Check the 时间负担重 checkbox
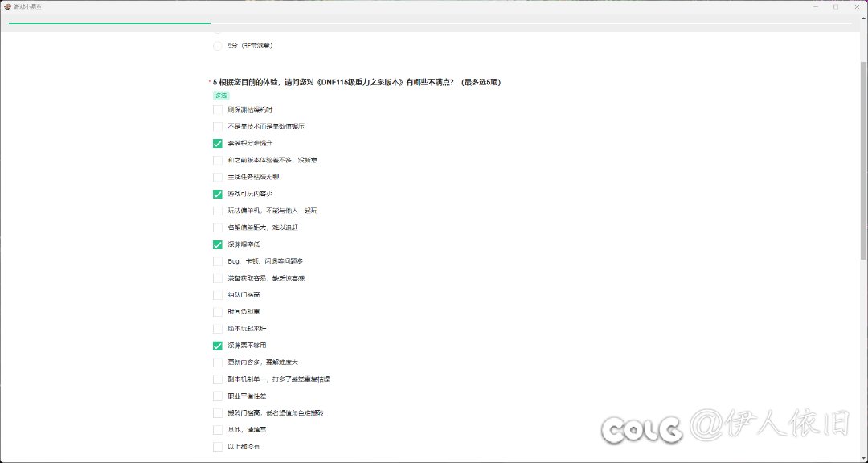868x463 pixels. point(218,312)
